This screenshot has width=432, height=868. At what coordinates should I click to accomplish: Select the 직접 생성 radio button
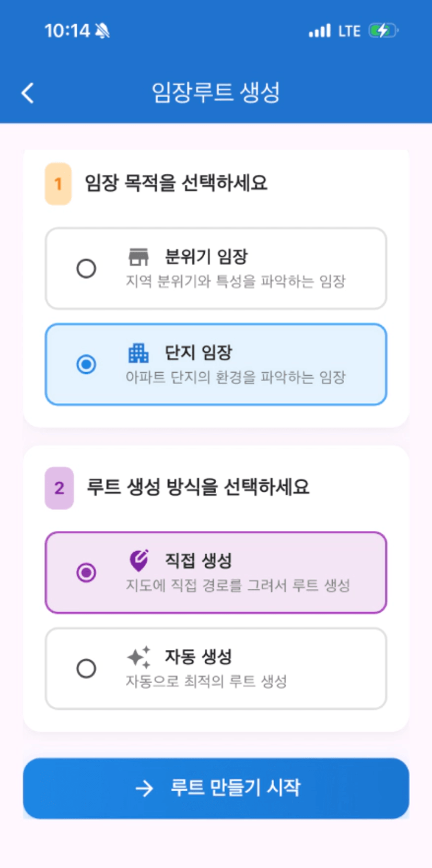click(86, 573)
